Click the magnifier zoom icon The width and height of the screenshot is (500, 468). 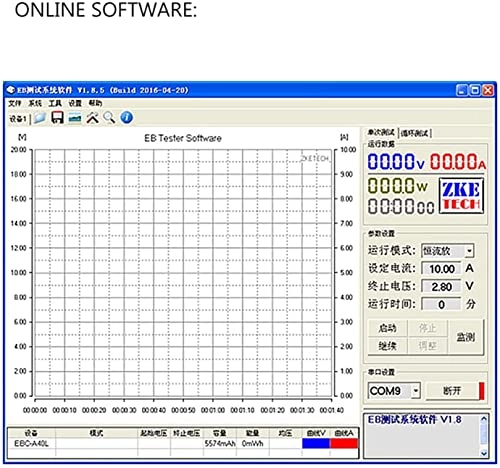pos(109,118)
